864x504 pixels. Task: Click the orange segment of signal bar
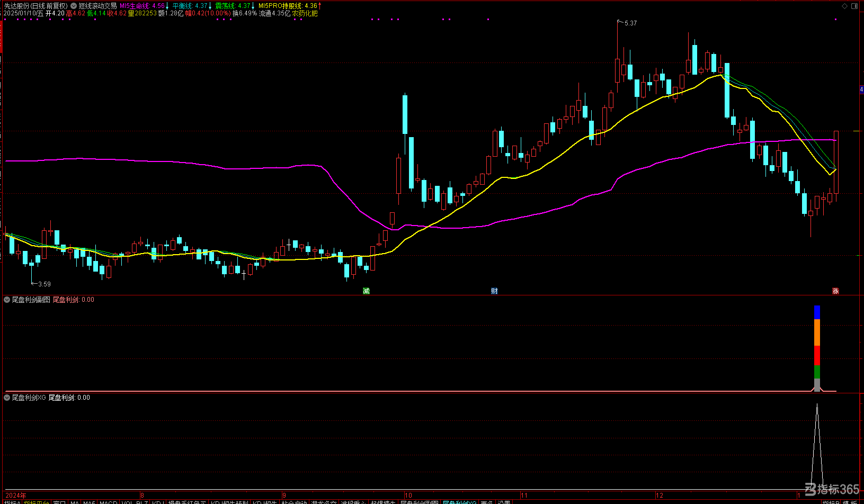click(817, 332)
